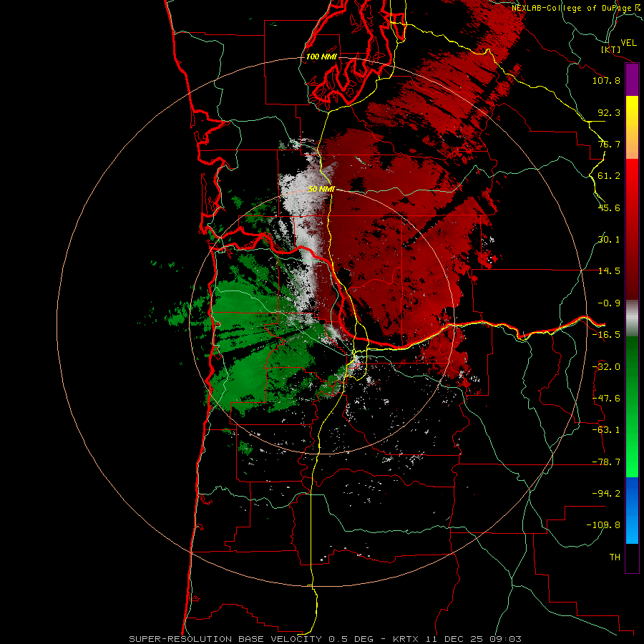
Task: Pick the green segment of velocity color bar
Action: coord(632,406)
